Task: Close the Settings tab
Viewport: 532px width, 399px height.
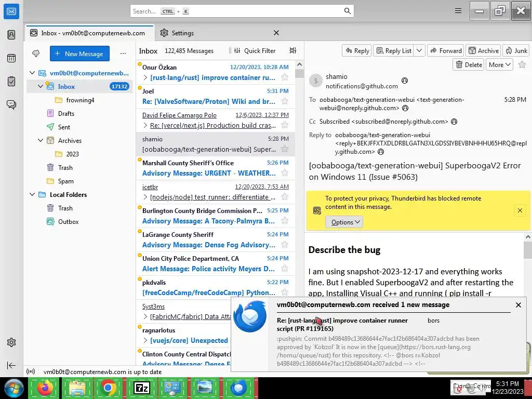Action: pos(276,33)
